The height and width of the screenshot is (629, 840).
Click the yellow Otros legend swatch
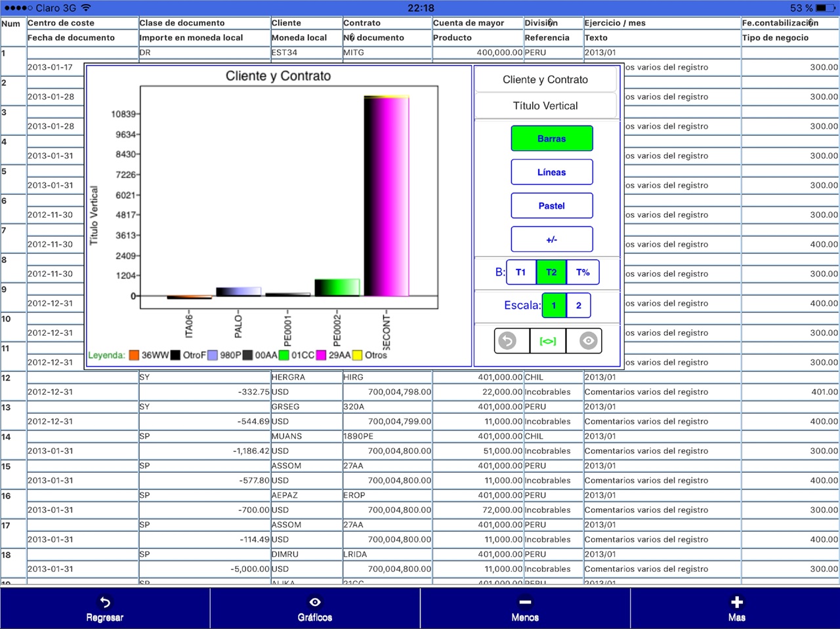(x=358, y=355)
